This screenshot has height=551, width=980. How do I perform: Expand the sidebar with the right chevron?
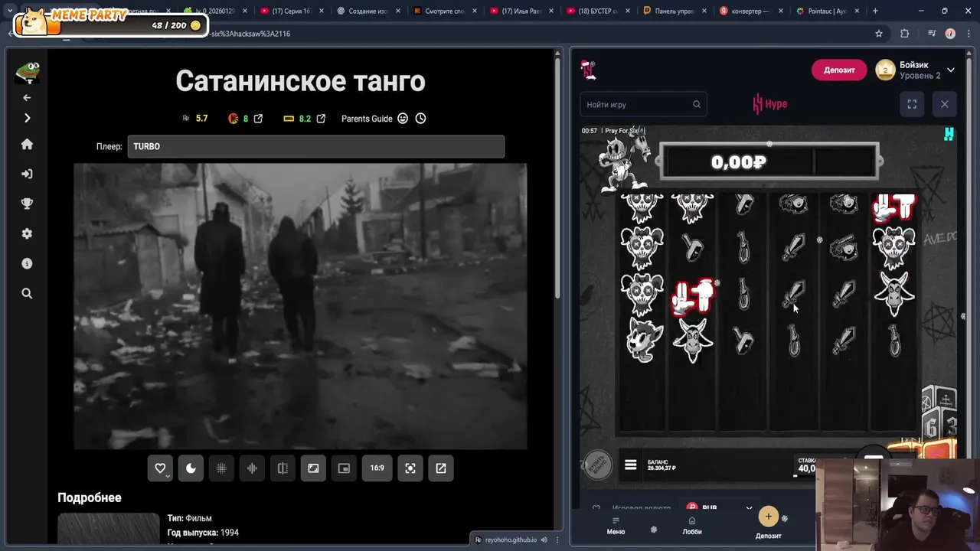coord(27,118)
